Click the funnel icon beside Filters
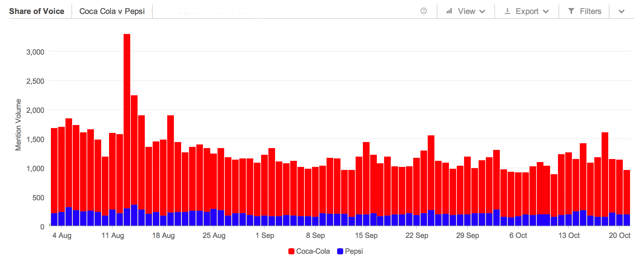644x261 pixels. [571, 11]
